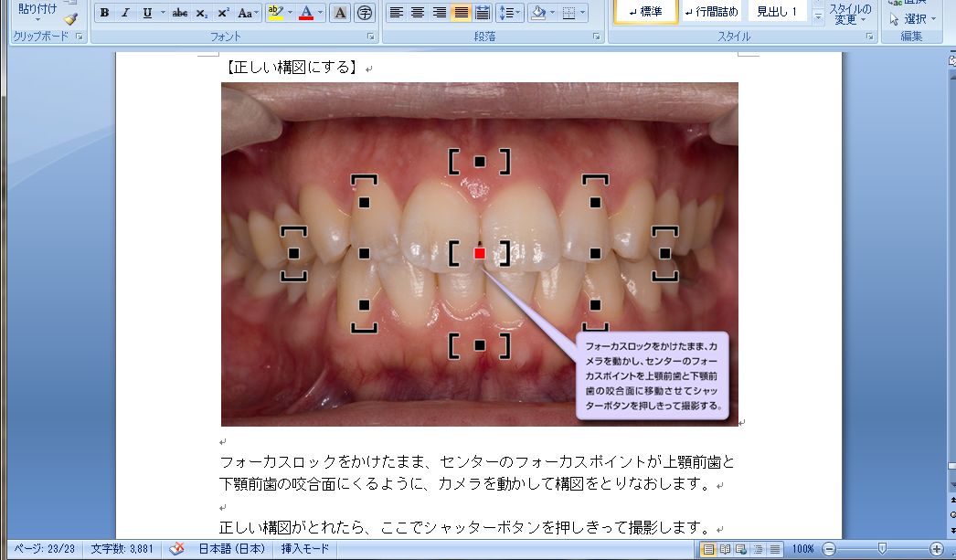956x560 pixels.
Task: Switch to Print Layout view
Action: click(708, 549)
